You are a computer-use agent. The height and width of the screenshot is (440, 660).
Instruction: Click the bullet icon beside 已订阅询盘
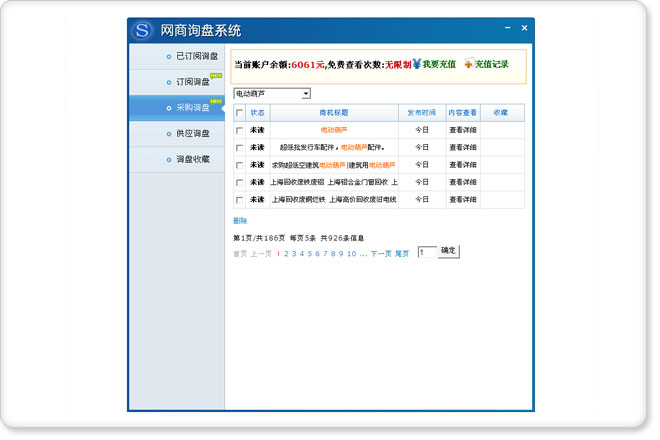(x=168, y=56)
